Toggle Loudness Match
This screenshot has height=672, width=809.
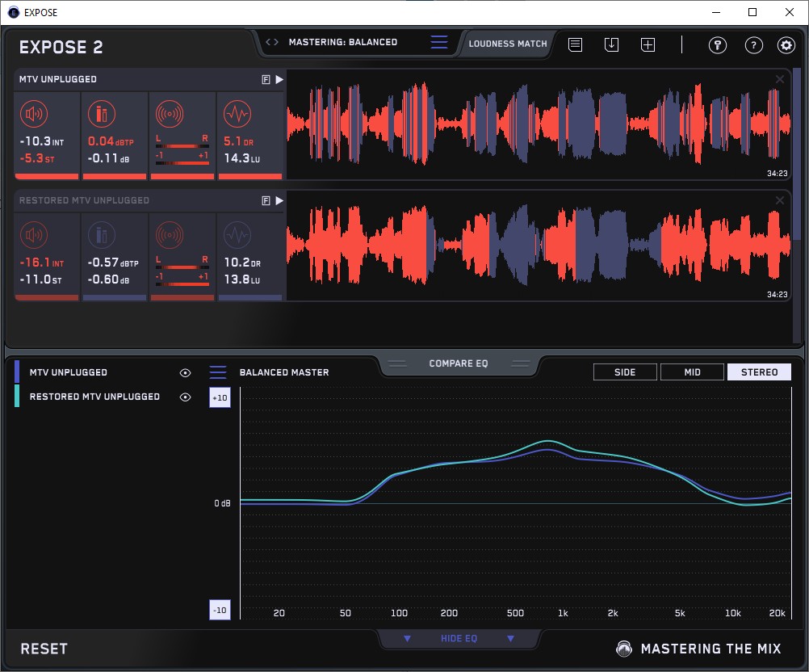coord(507,44)
